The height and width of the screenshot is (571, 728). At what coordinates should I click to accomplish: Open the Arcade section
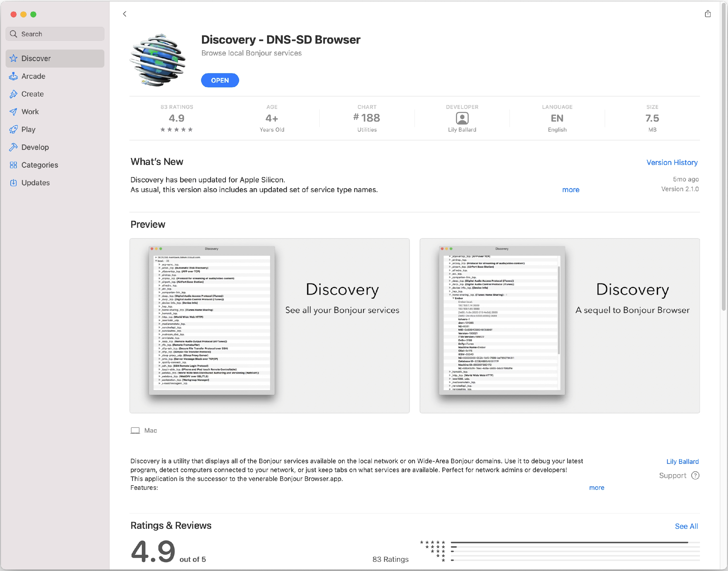pyautogui.click(x=55, y=76)
